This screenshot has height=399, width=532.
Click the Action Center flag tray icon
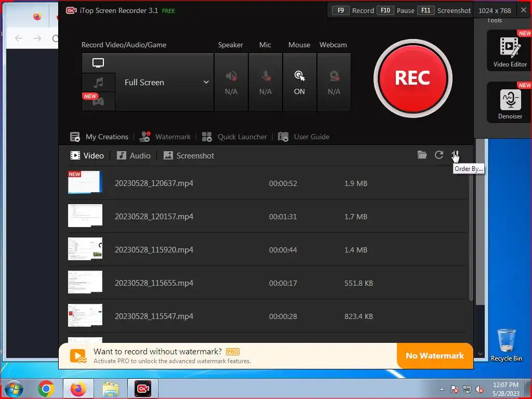click(x=454, y=389)
